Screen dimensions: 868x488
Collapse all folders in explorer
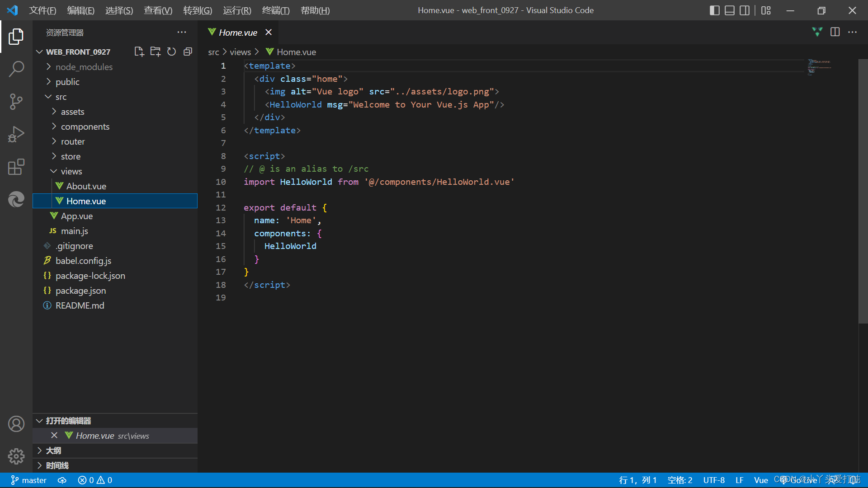coord(188,52)
